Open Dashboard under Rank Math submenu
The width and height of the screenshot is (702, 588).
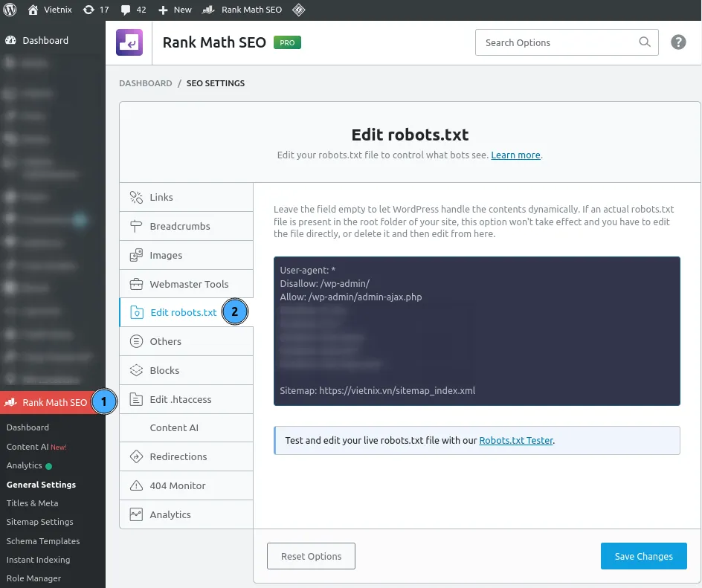tap(28, 427)
